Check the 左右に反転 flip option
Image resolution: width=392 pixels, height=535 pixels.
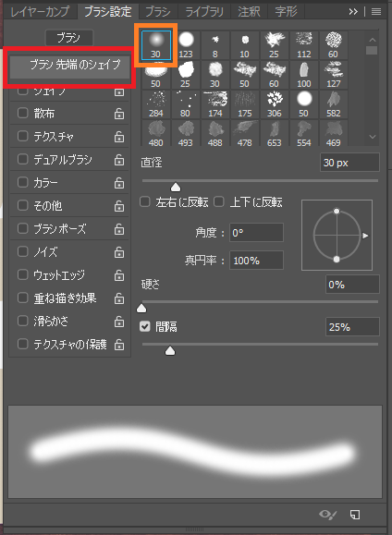tap(145, 202)
